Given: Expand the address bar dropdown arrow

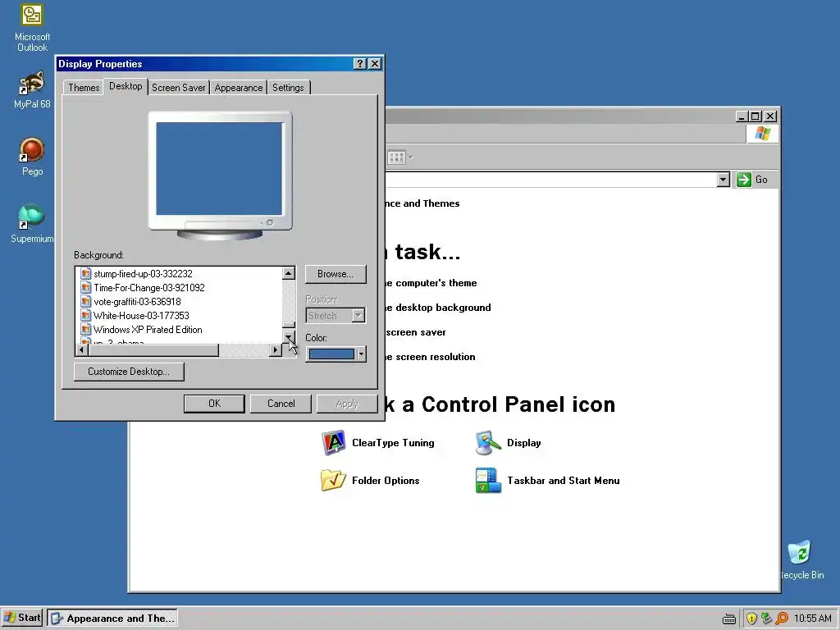Looking at the screenshot, I should coord(724,180).
